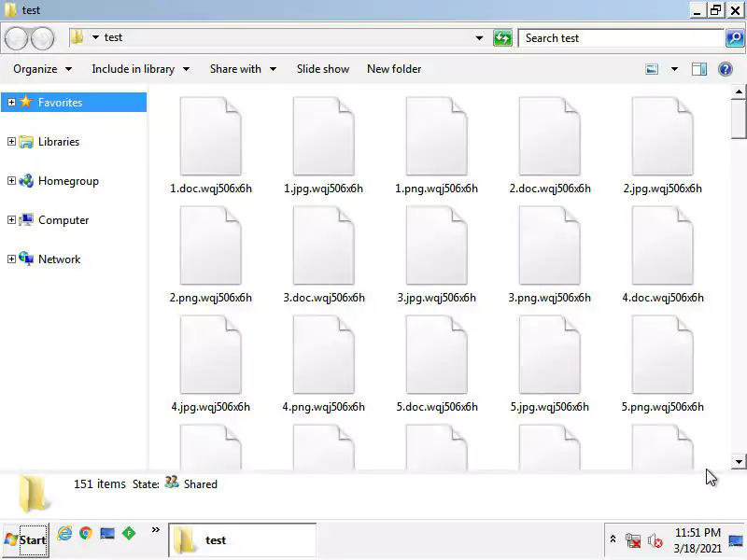Viewport: 747px width, 560px height.
Task: Select file icon 3.doc.wqj506x6h
Action: (x=323, y=245)
